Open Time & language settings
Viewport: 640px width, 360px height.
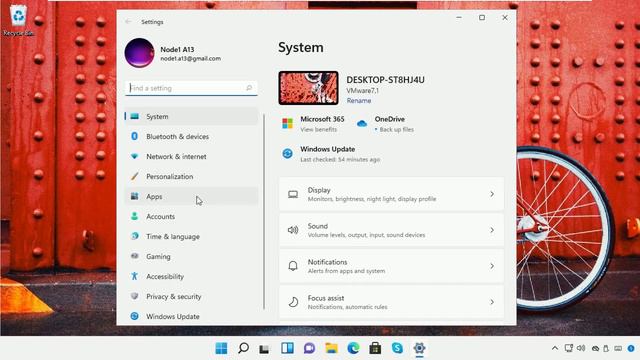[x=191, y=236]
